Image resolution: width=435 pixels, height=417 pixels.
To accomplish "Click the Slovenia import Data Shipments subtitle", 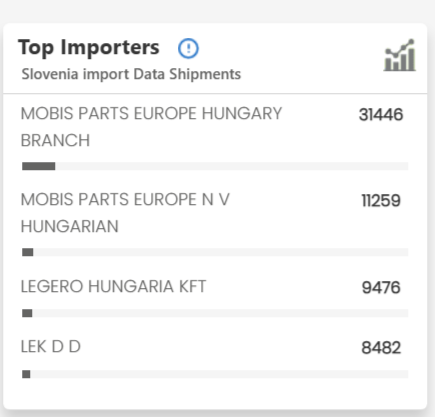I will tap(131, 74).
